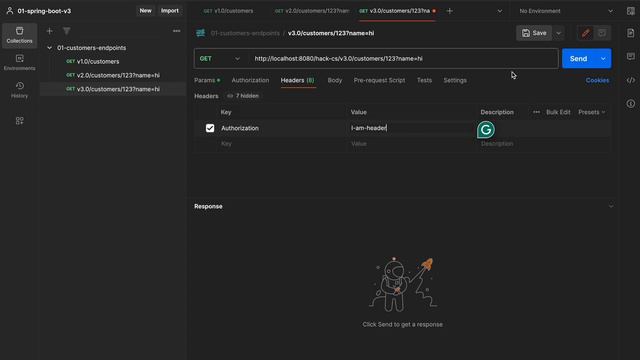
Task: Open the Send button dropdown arrow
Action: point(603,59)
